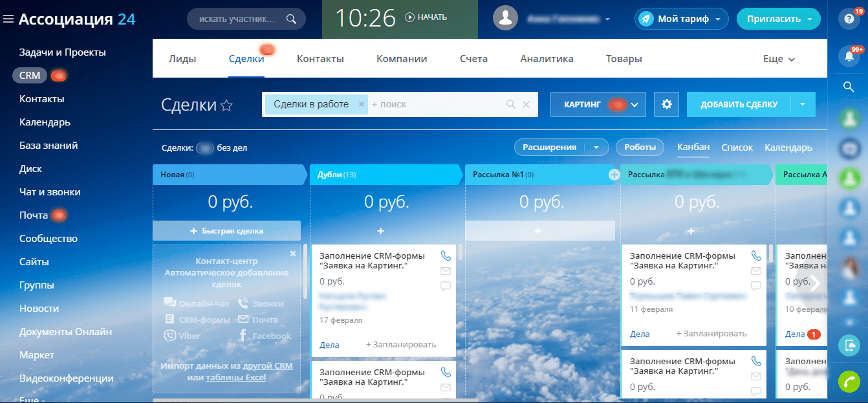
Task: Open the notifications bell icon
Action: [x=848, y=56]
